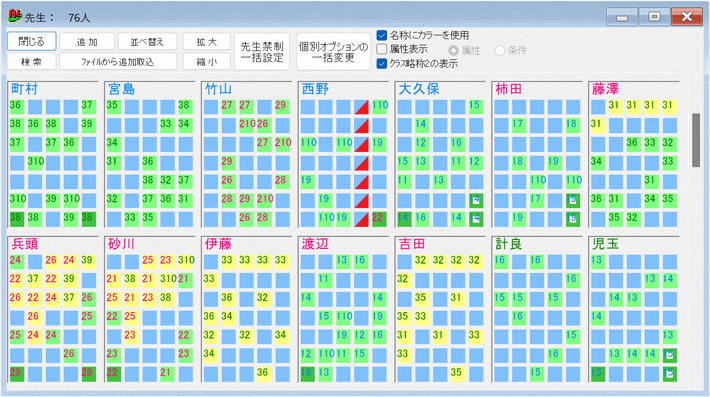Select the teacher name 藤澤
Viewport: 710px width, 397px height.
click(606, 89)
